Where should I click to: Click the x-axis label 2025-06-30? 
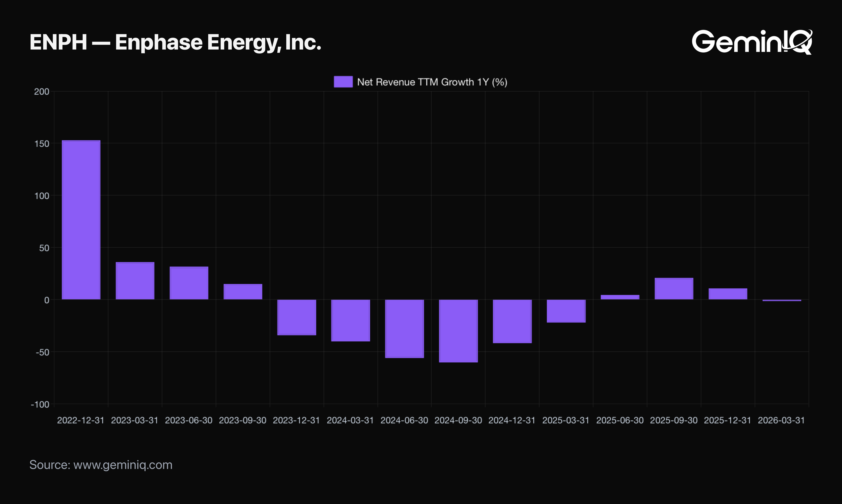point(620,420)
